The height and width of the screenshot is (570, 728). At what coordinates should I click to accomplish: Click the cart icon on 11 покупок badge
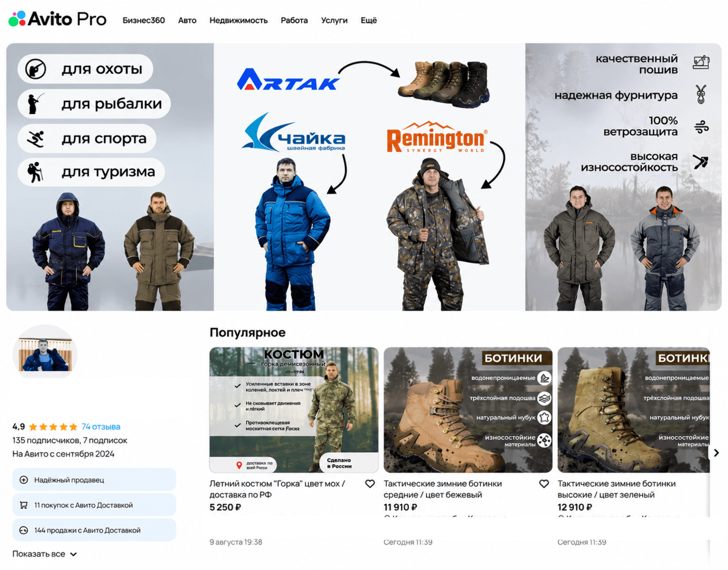coord(24,505)
